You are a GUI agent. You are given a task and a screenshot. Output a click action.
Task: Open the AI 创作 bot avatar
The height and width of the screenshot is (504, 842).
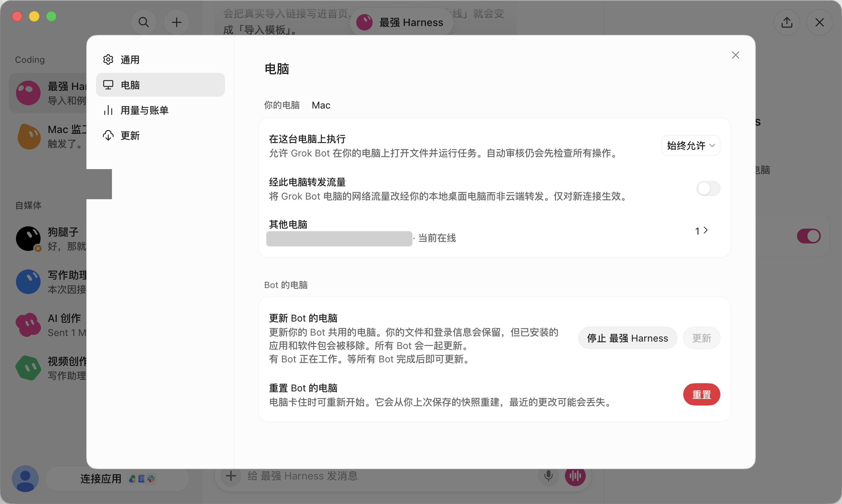28,325
